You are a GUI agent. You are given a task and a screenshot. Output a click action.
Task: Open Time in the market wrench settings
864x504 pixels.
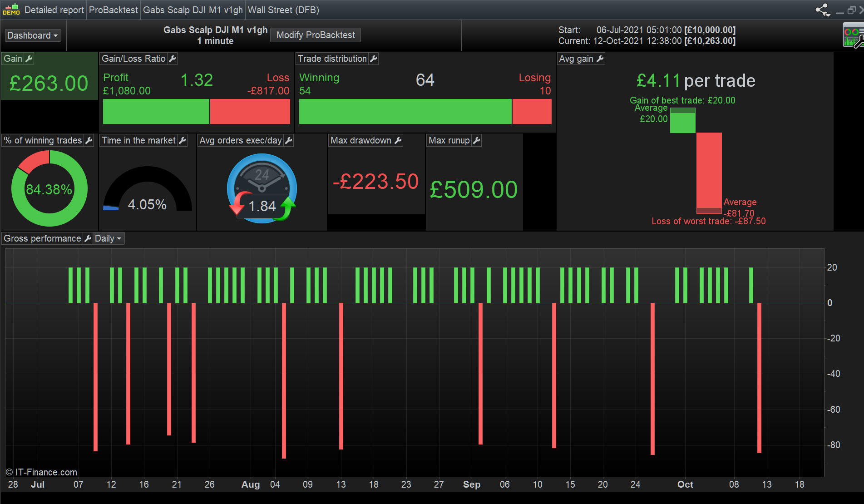pos(183,140)
